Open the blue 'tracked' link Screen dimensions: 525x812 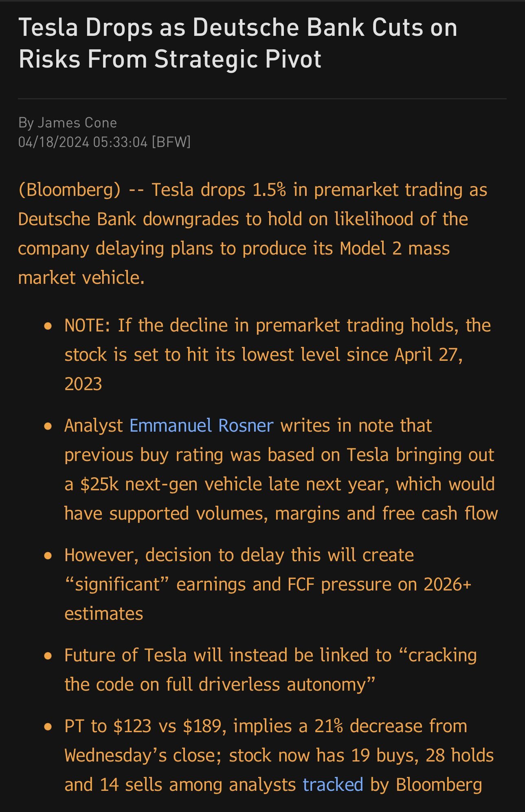pos(333,785)
